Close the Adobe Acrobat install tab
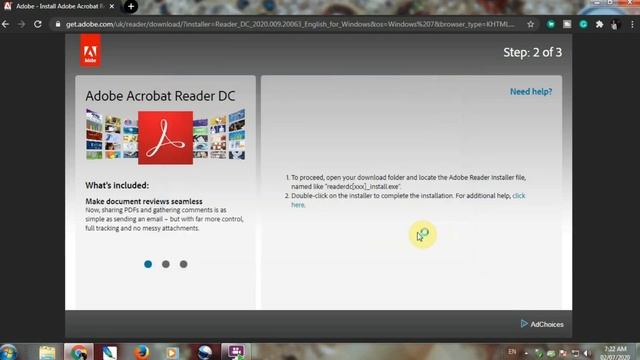 click(111, 7)
